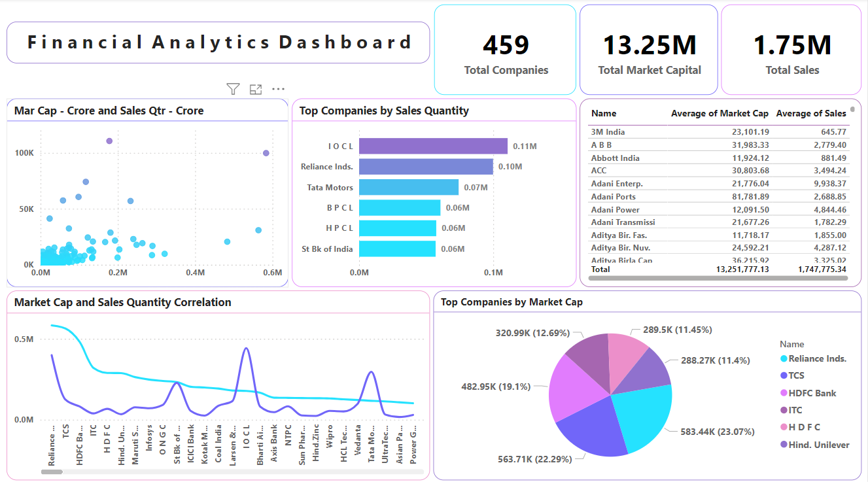The image size is (868, 482).
Task: Click the ITC legend item
Action: [x=795, y=410]
